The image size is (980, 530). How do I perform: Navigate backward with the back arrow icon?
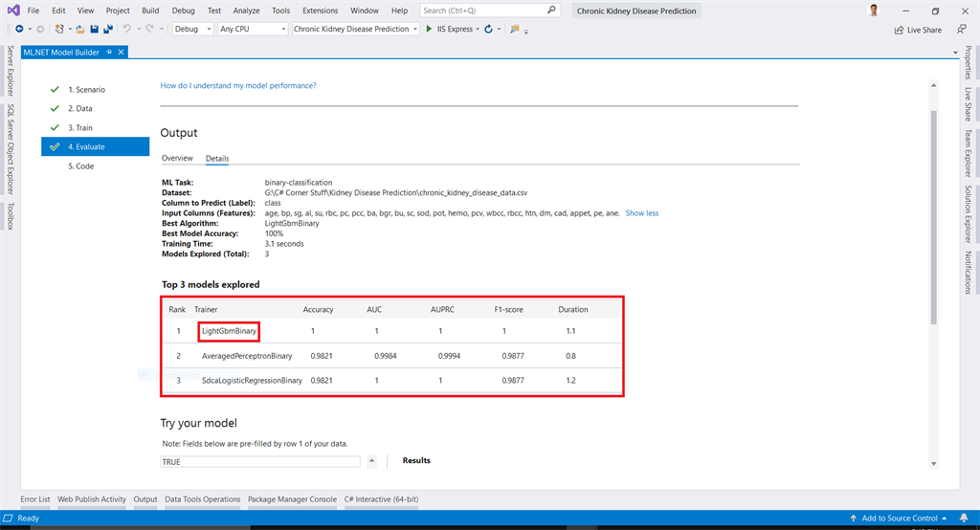pyautogui.click(x=19, y=29)
